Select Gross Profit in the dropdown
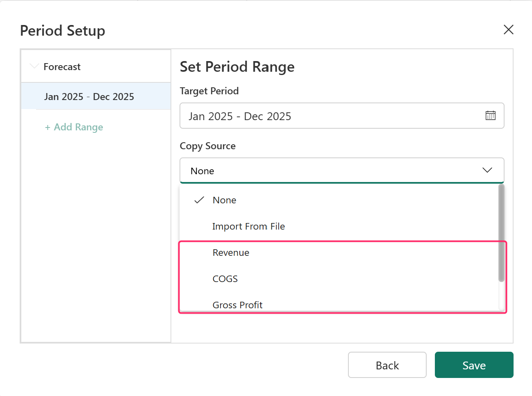 tap(237, 305)
